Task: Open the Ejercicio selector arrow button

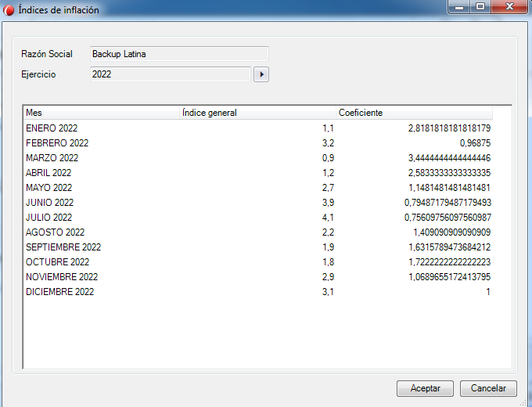Action: 261,74
